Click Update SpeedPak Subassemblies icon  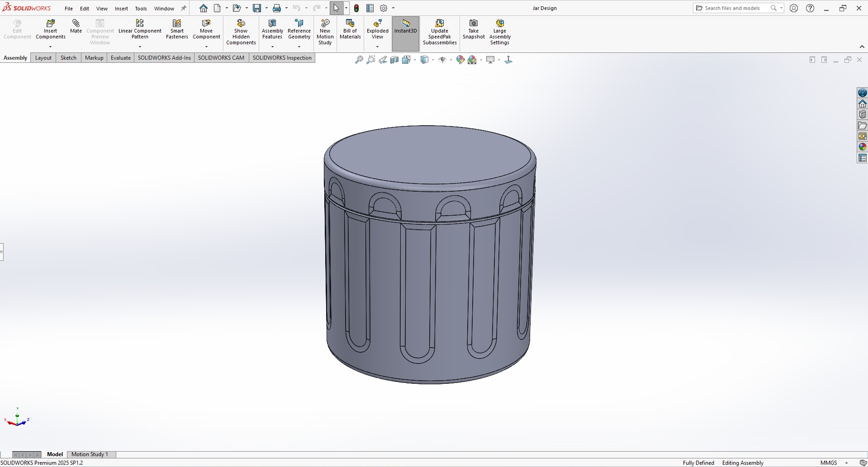click(x=440, y=24)
